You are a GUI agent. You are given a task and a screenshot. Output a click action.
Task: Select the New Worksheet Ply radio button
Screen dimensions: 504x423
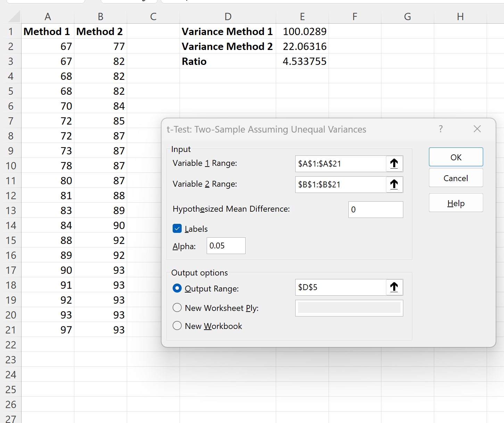[177, 307]
